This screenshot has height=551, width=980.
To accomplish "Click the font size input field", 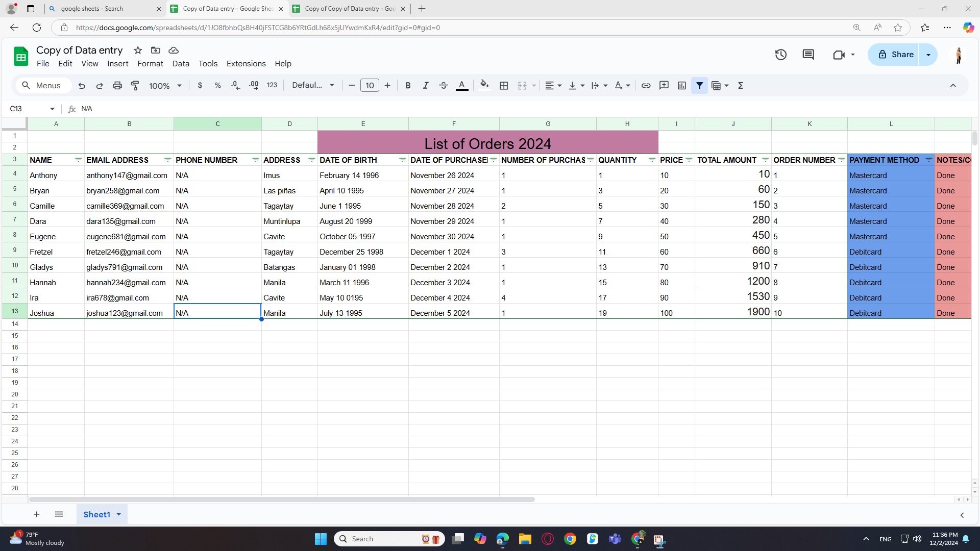I will (370, 86).
